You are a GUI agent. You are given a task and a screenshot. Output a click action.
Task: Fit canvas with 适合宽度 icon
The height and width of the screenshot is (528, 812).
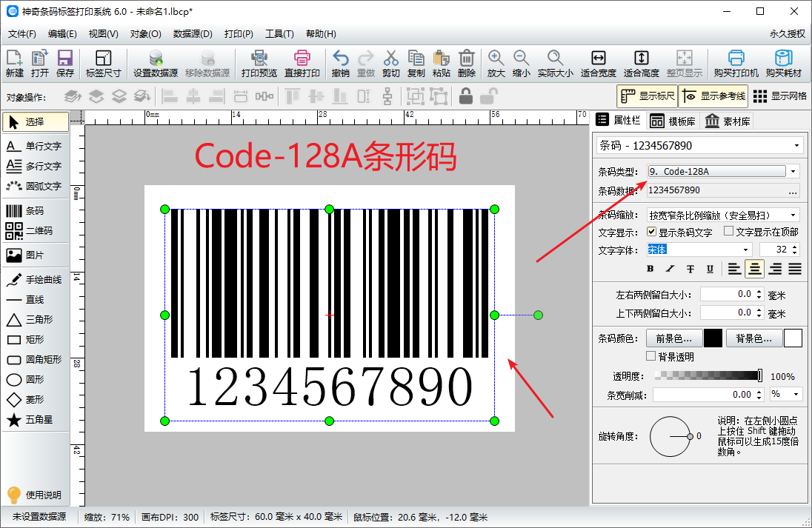pos(598,63)
